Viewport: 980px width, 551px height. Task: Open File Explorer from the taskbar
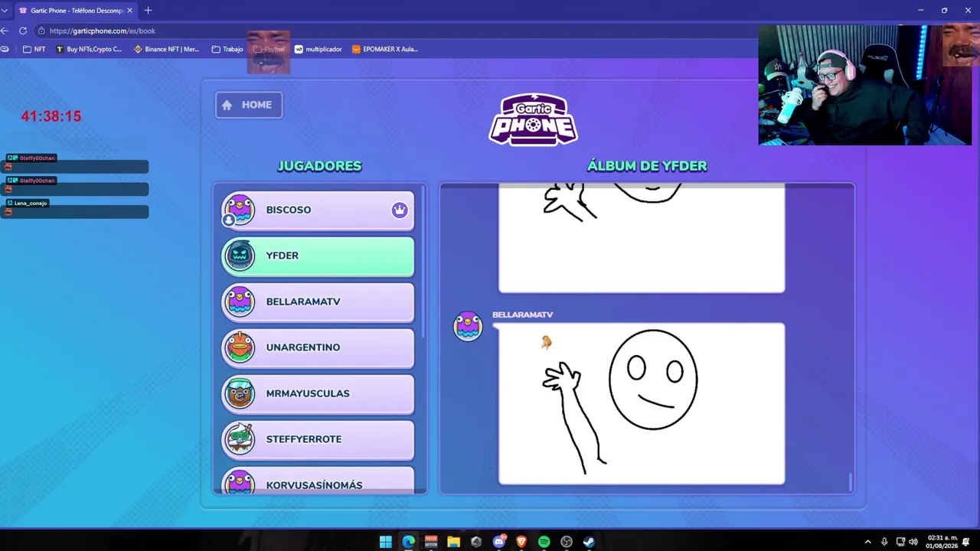(x=453, y=542)
